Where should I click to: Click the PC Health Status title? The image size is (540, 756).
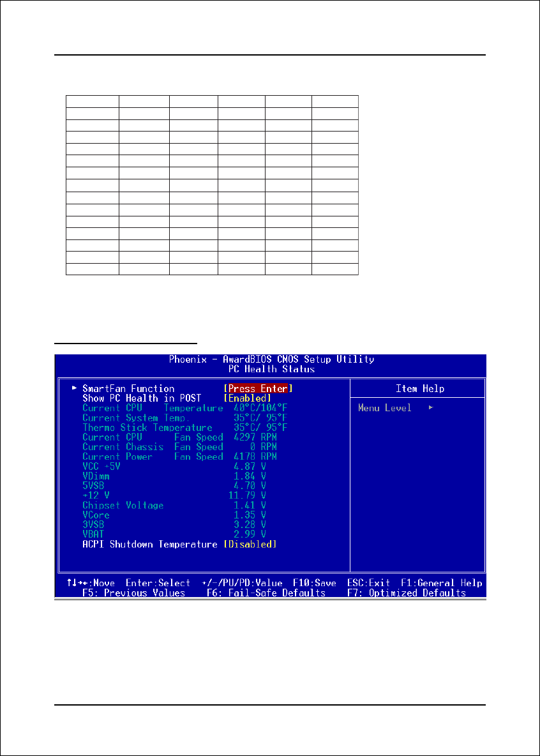271,369
